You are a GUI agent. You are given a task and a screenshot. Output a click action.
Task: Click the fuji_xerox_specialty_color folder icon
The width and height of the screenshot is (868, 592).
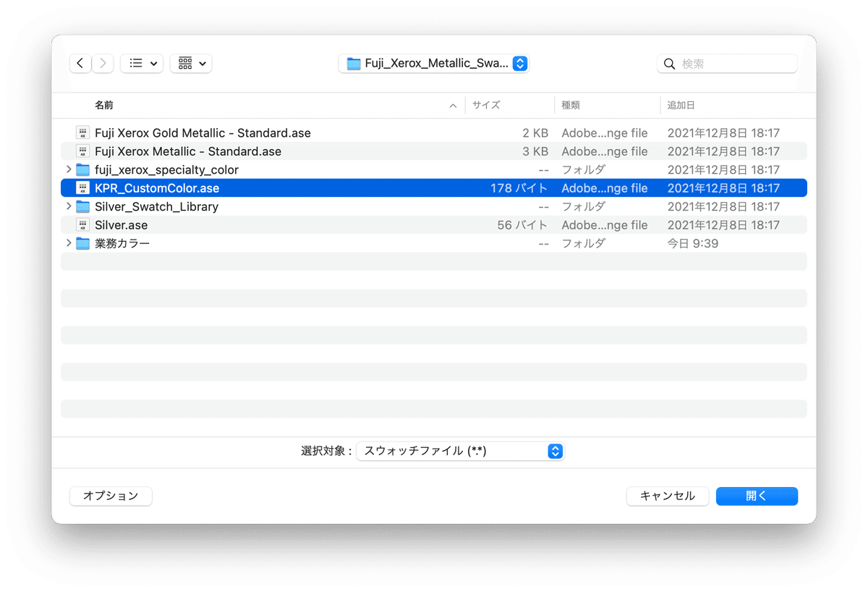(x=82, y=170)
